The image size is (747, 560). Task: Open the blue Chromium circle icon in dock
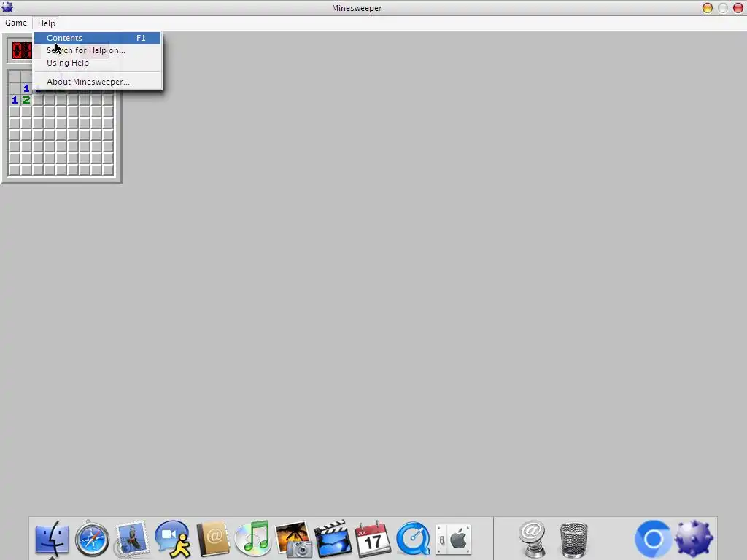653,539
